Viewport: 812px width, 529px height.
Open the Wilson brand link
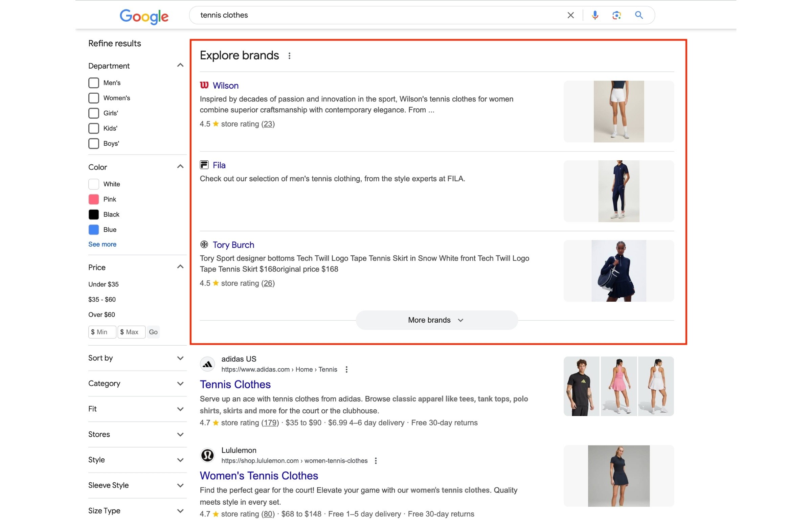tap(226, 86)
